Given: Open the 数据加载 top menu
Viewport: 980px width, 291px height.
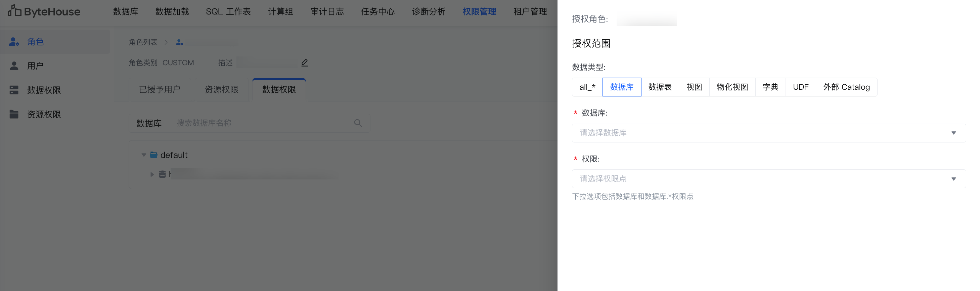Looking at the screenshot, I should (x=172, y=12).
